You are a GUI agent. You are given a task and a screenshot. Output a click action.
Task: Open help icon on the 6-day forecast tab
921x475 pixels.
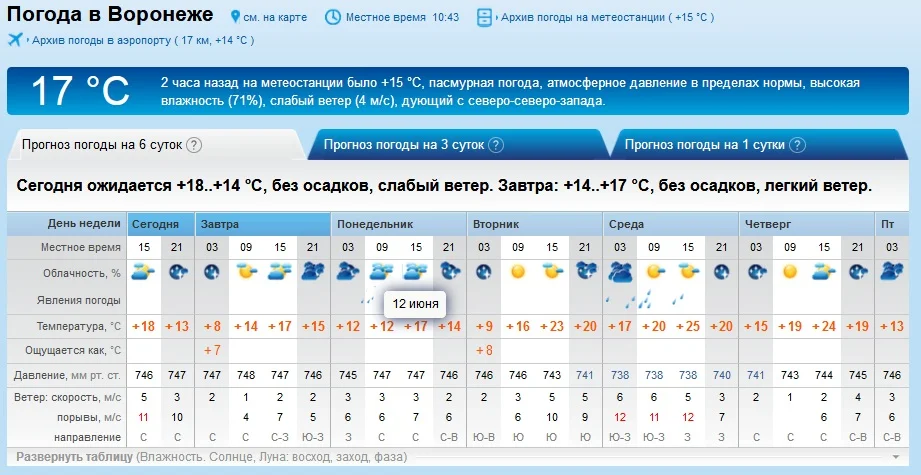point(194,145)
